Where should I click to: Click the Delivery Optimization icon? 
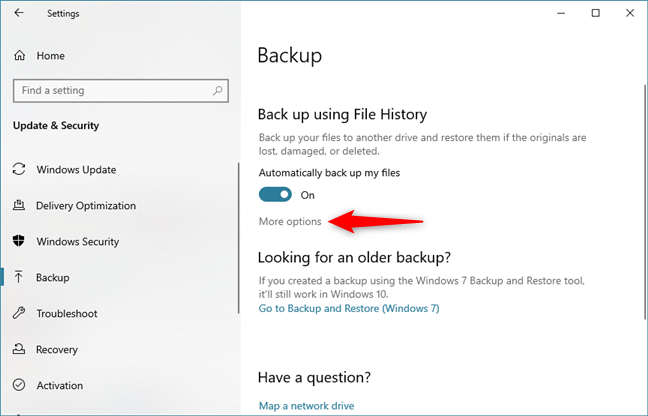(x=19, y=205)
